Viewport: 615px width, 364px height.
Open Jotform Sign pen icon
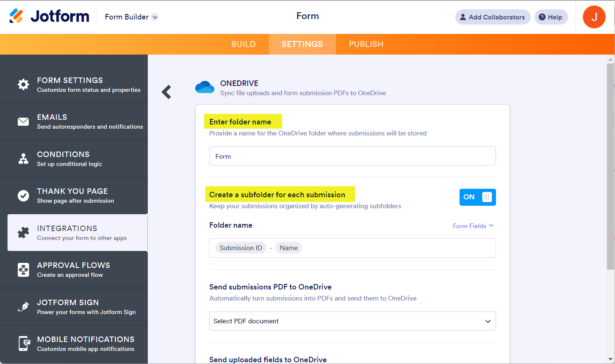coord(23,307)
